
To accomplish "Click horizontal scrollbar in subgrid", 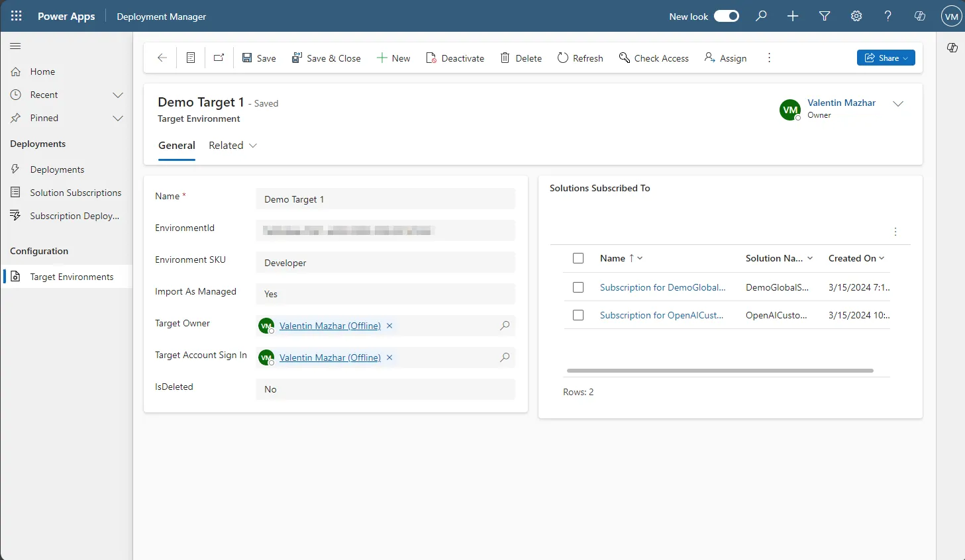I will (x=720, y=371).
